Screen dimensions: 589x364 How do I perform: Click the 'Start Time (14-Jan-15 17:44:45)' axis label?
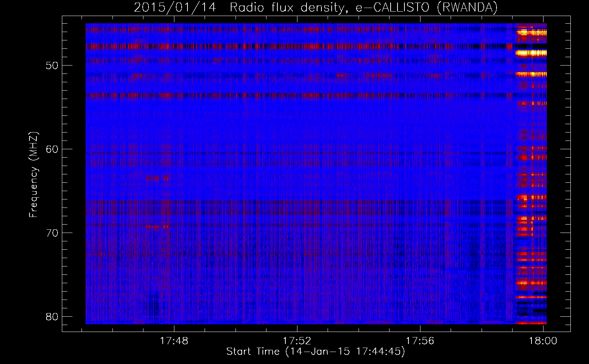pyautogui.click(x=316, y=352)
